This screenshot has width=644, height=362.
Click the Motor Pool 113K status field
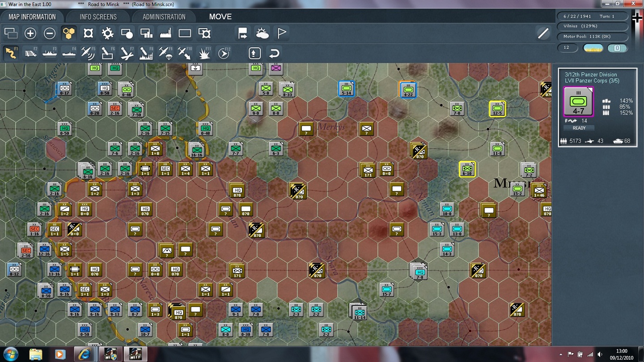tap(592, 37)
